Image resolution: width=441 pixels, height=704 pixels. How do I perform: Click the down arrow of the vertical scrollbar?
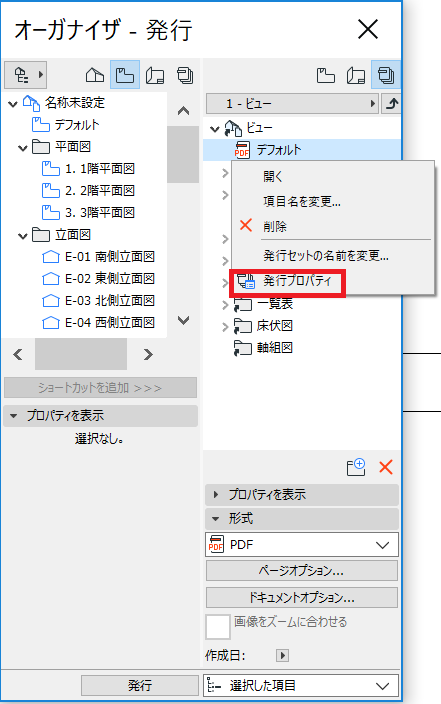point(183,320)
